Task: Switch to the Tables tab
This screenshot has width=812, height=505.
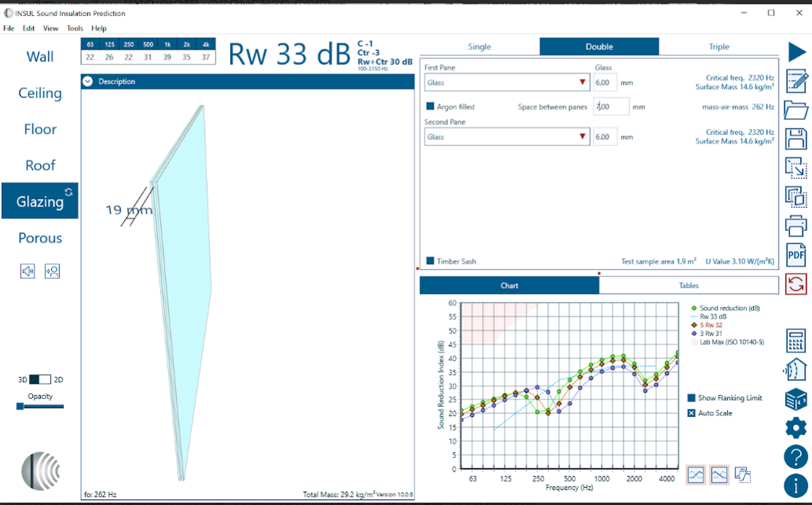Action: click(689, 285)
